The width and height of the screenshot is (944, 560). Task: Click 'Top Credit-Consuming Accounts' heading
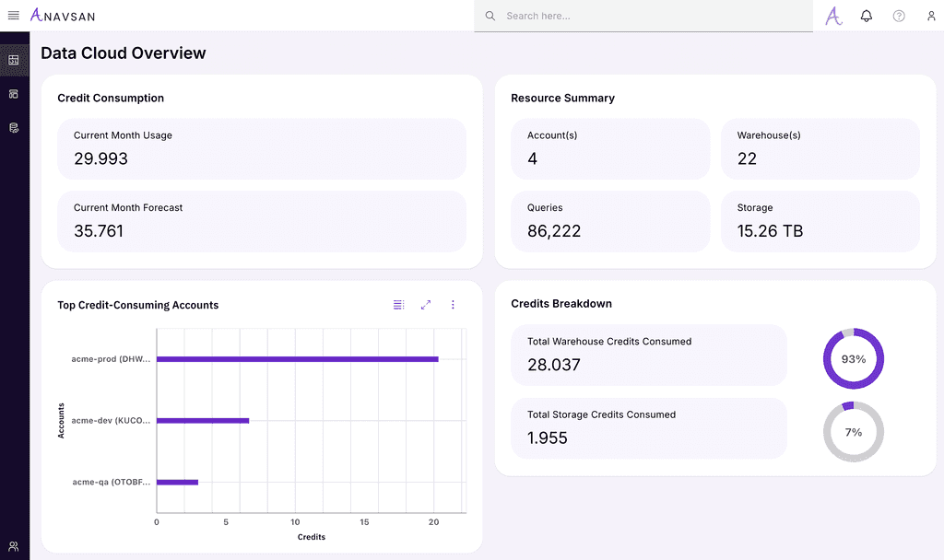(x=138, y=305)
